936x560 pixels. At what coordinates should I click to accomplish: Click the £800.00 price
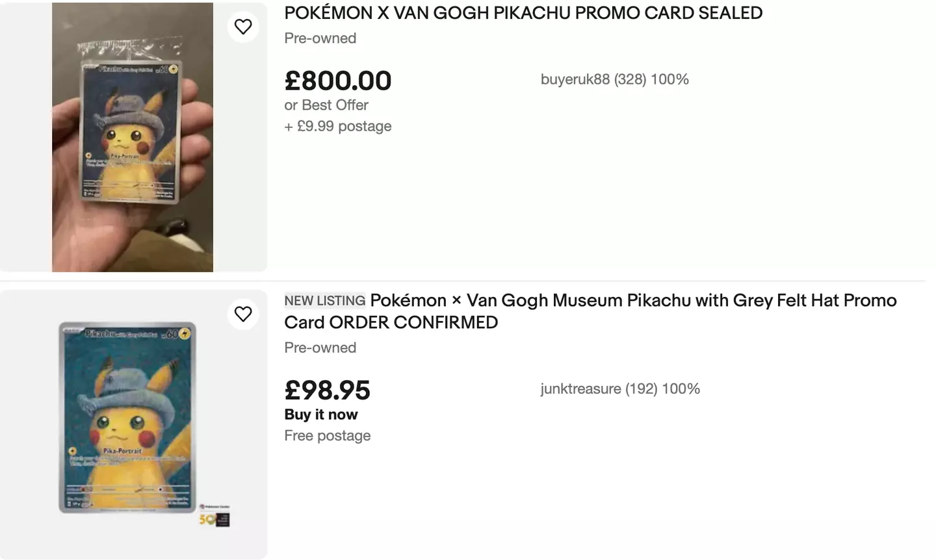[338, 81]
